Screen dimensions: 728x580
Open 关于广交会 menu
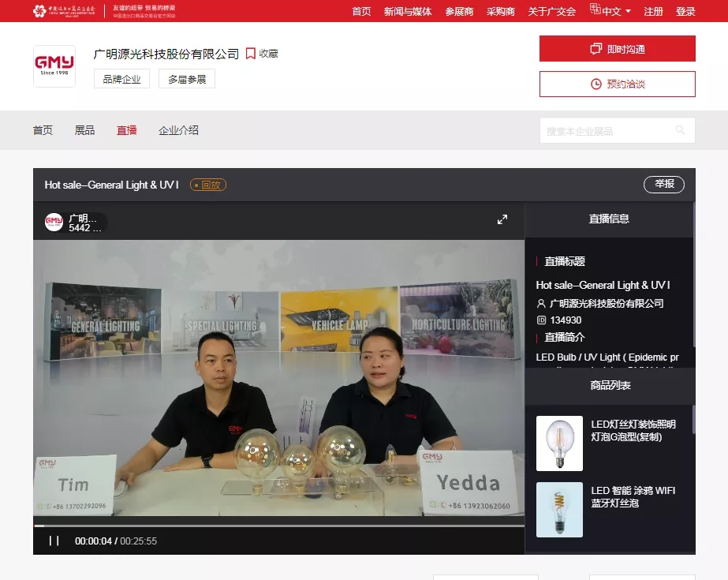(x=551, y=11)
